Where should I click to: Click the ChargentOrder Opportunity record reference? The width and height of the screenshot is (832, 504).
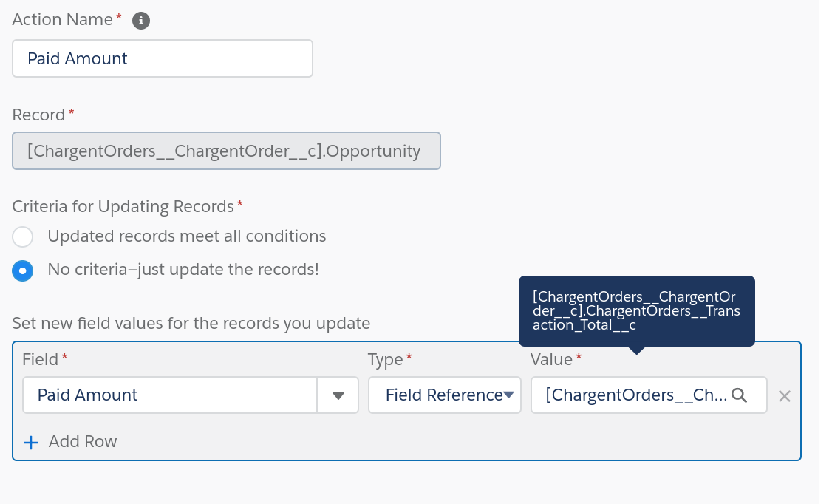(226, 151)
